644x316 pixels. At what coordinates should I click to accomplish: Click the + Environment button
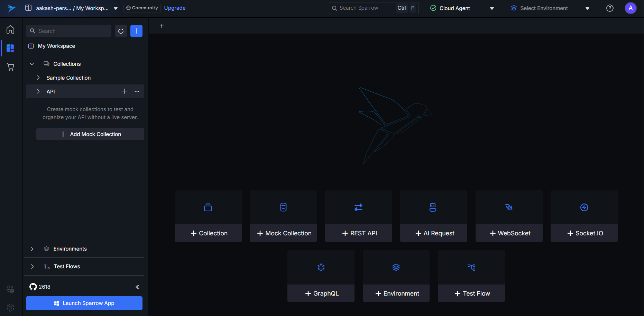(396, 294)
